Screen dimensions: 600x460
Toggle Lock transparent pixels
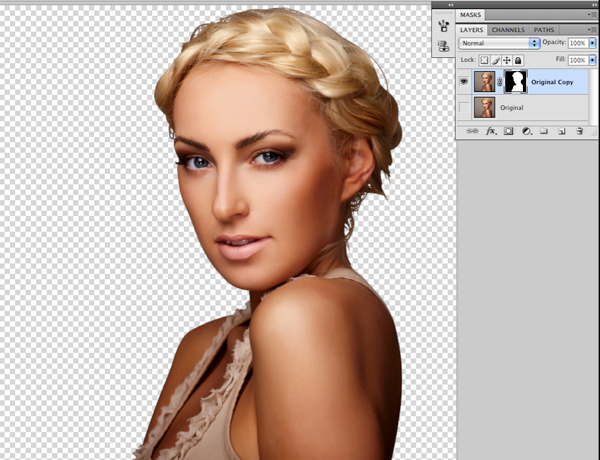tap(484, 60)
